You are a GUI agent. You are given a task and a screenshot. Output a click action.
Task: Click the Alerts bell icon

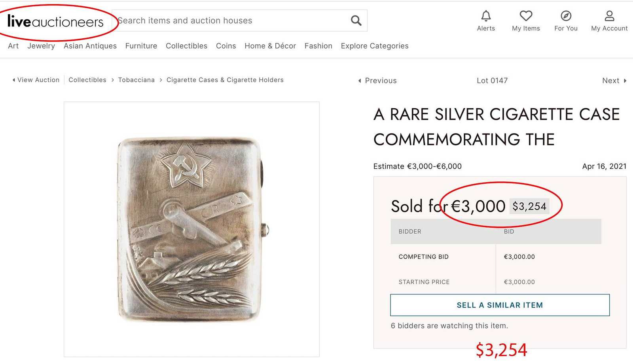pyautogui.click(x=486, y=20)
